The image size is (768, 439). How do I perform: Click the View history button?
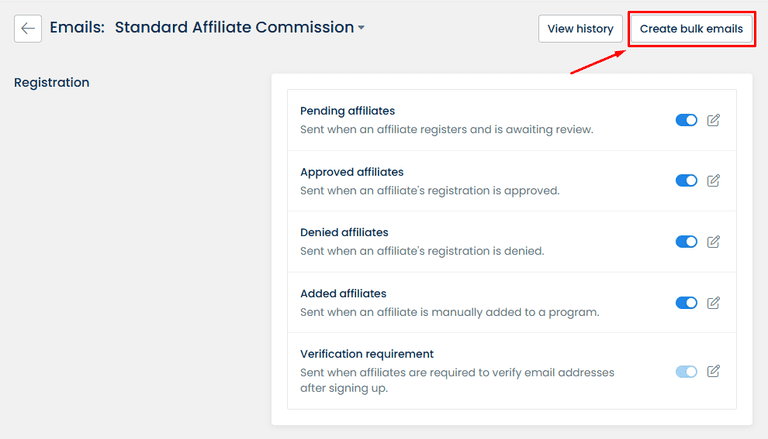[x=580, y=29]
